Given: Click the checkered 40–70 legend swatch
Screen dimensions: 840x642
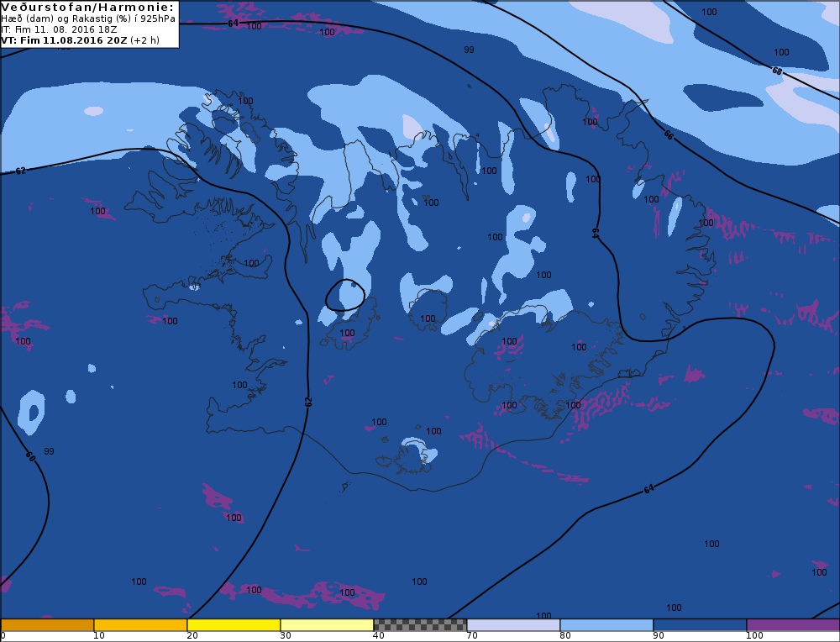Looking at the screenshot, I should tap(420, 625).
